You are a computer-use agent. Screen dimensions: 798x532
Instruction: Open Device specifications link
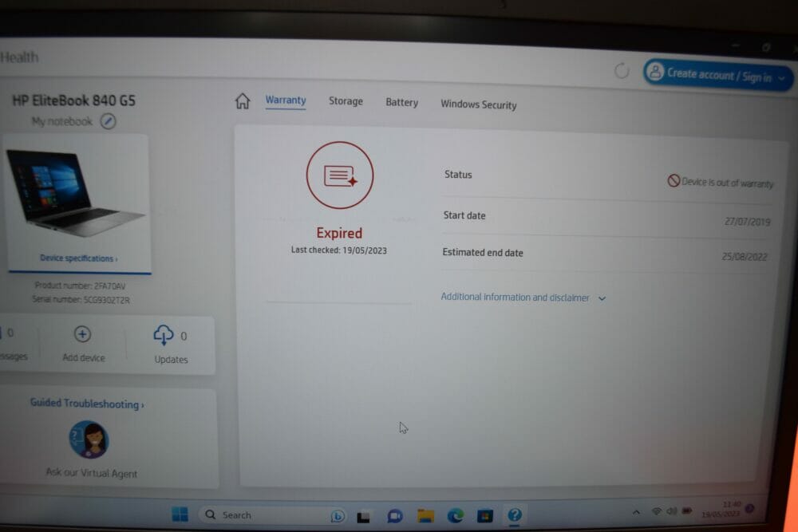point(79,258)
